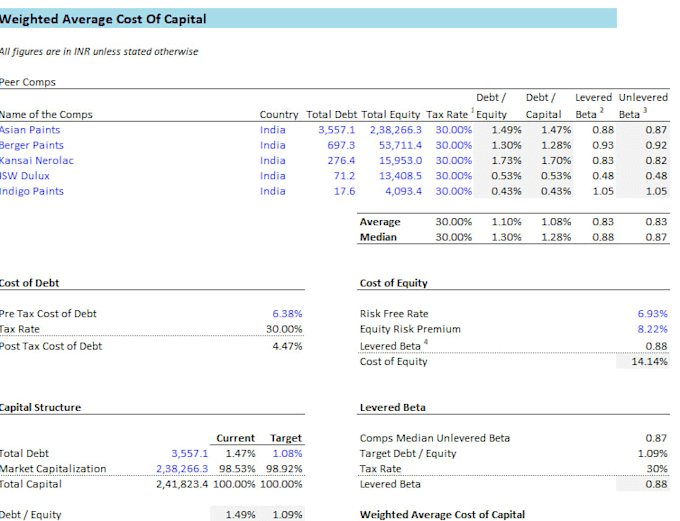The width and height of the screenshot is (680, 521).
Task: Click the Levered Beta section Tax Rate value 30%
Action: tap(657, 469)
